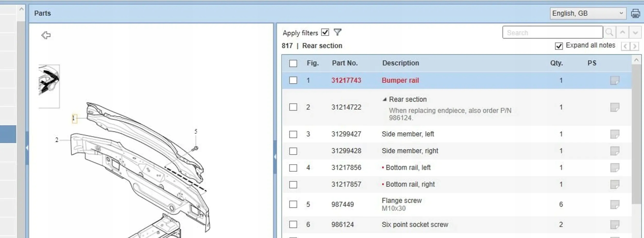Select part number 31214722
The height and width of the screenshot is (238, 644).
pos(346,107)
